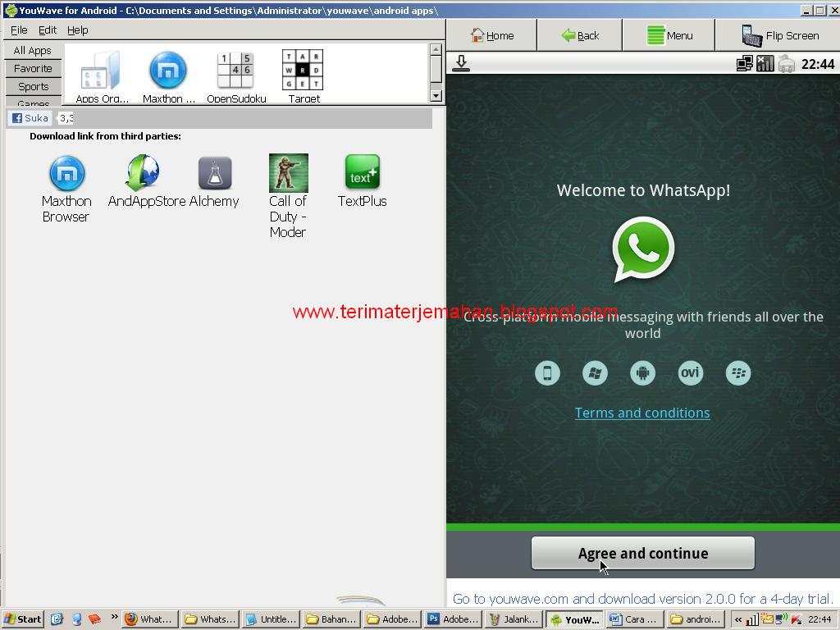Screen dimensions: 840x630
Task: Open the Edit menu
Action: pyautogui.click(x=47, y=30)
